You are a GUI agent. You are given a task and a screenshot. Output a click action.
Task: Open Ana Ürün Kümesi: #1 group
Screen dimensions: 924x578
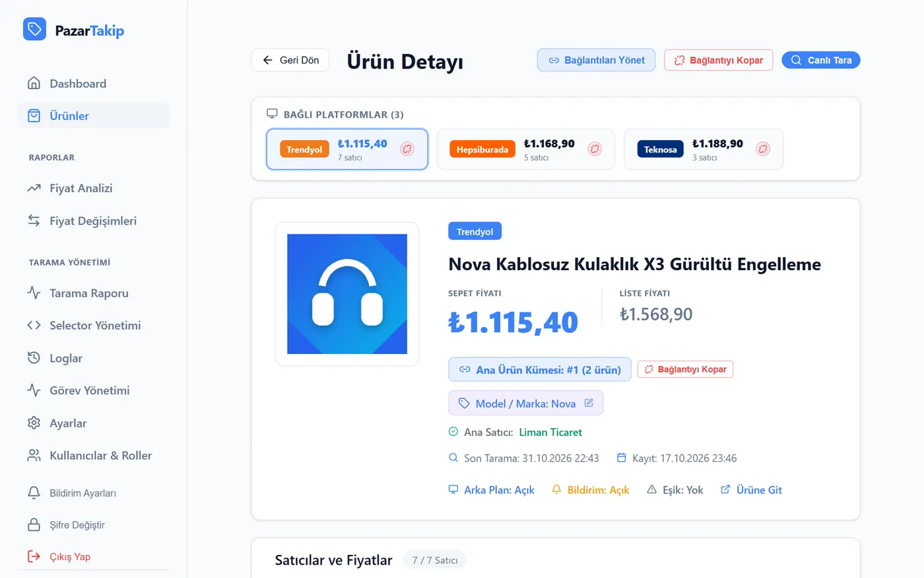pos(540,369)
